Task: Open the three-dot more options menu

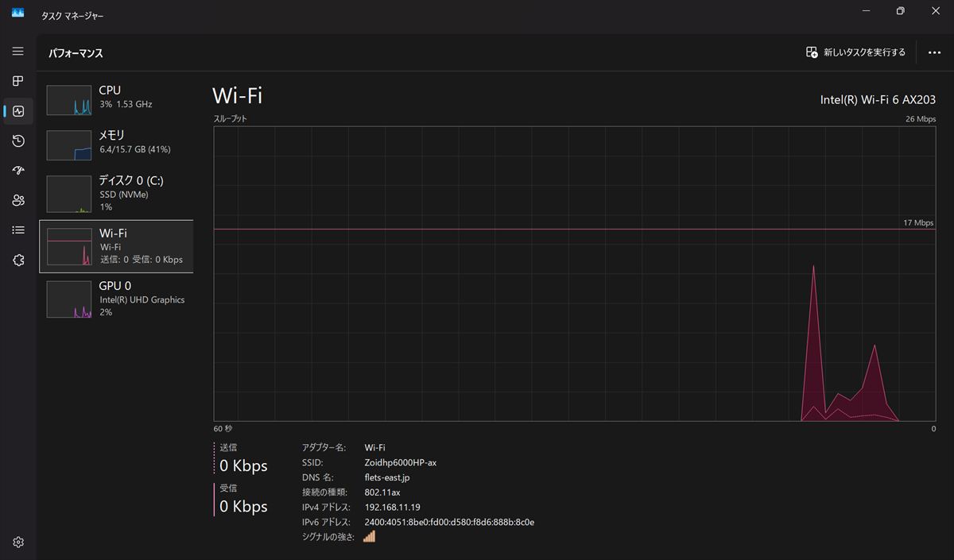Action: [934, 52]
